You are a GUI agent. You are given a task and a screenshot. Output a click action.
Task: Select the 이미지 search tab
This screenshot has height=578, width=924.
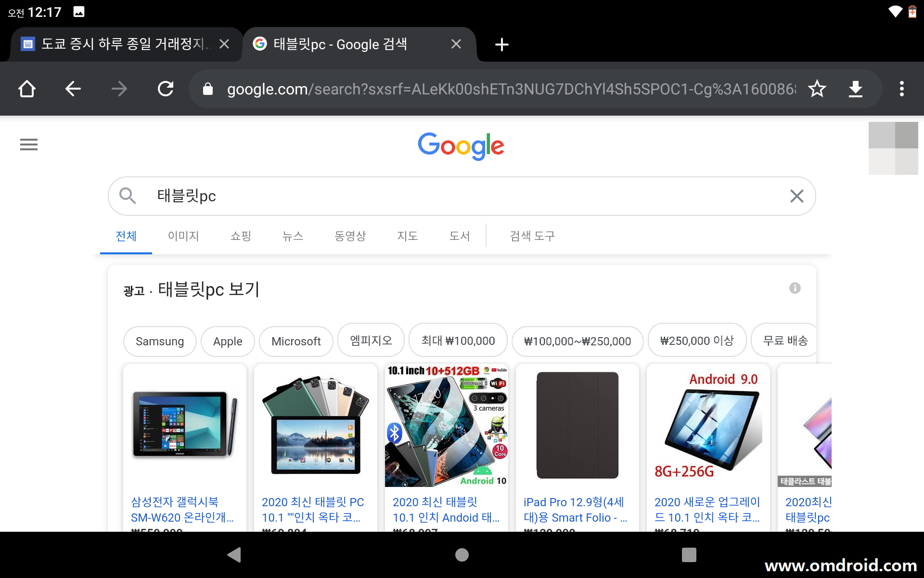(x=183, y=236)
